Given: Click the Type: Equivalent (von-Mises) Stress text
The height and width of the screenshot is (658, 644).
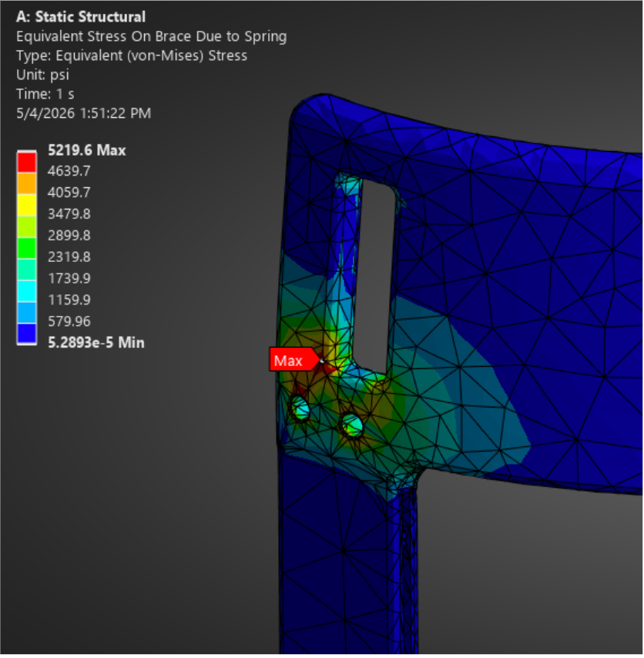Looking at the screenshot, I should tap(132, 55).
